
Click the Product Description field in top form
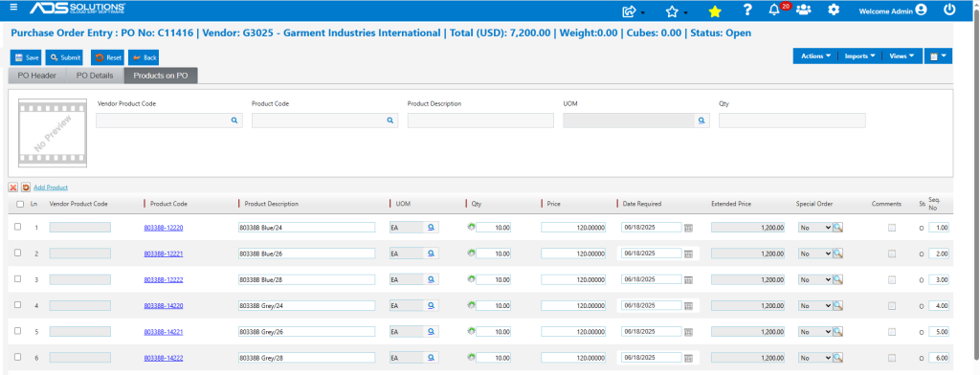click(x=480, y=121)
